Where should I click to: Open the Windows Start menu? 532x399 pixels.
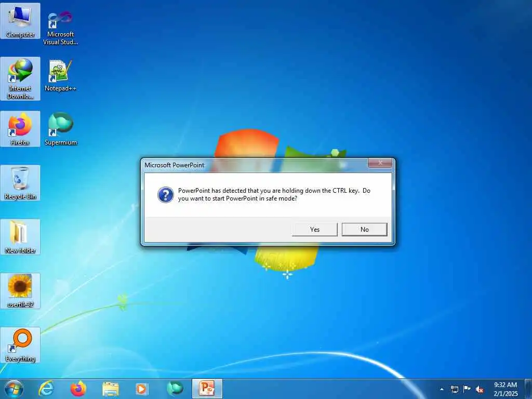pos(14,389)
